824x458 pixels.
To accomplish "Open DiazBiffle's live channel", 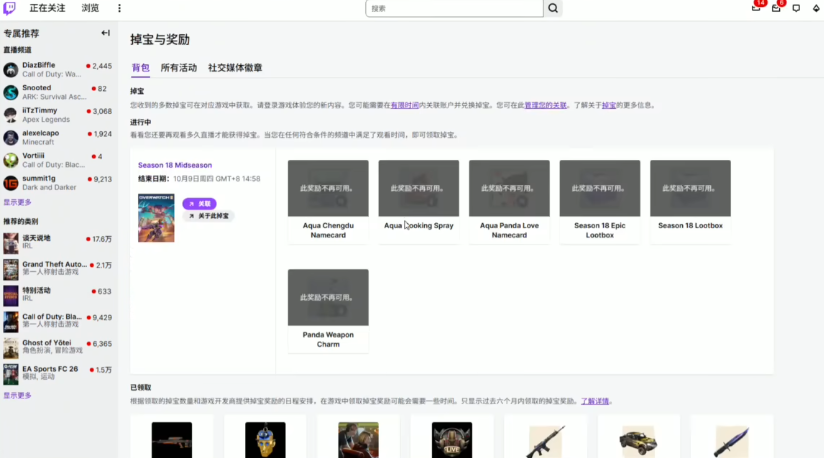I will point(40,69).
